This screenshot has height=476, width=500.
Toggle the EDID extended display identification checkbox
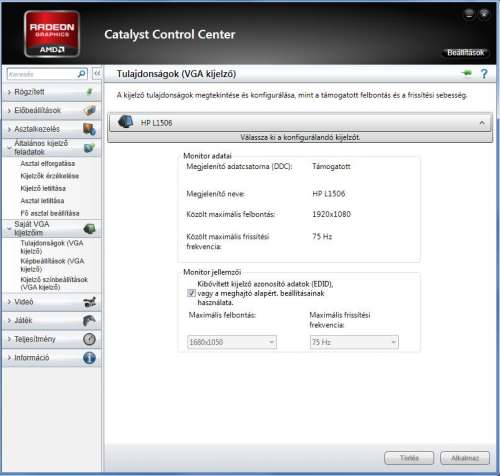click(x=191, y=293)
